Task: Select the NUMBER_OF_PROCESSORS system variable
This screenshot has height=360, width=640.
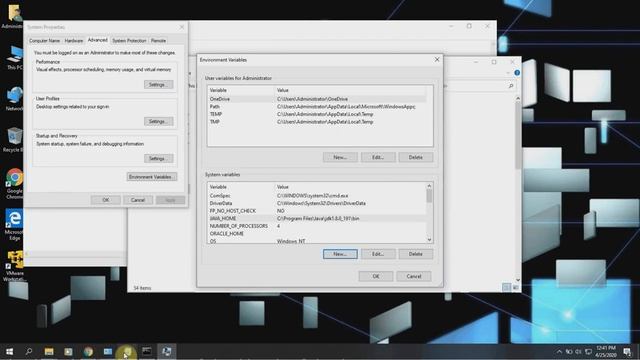Action: tap(317, 226)
